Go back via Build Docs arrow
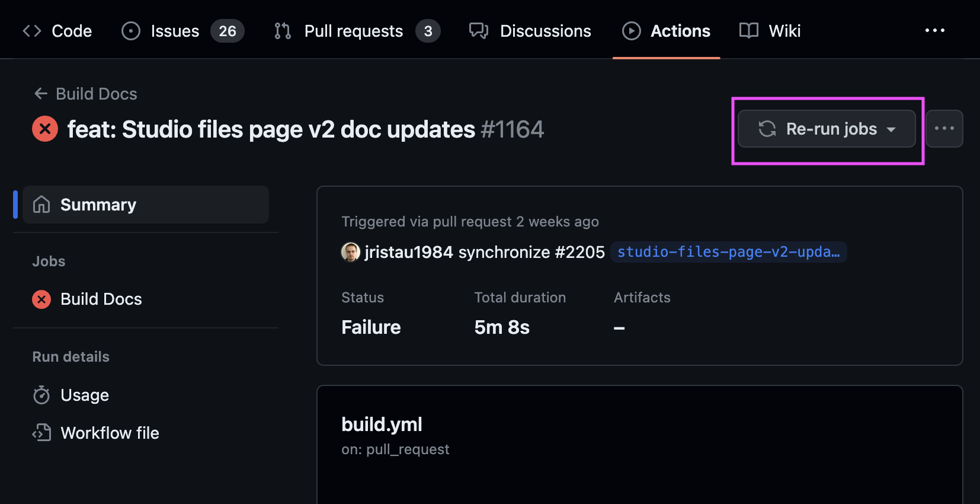The image size is (980, 504). (41, 94)
